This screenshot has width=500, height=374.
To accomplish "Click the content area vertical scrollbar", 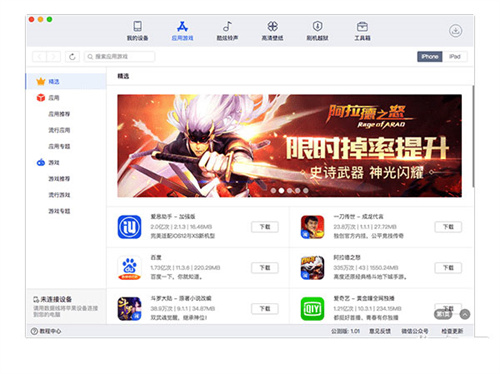I will coord(473,136).
